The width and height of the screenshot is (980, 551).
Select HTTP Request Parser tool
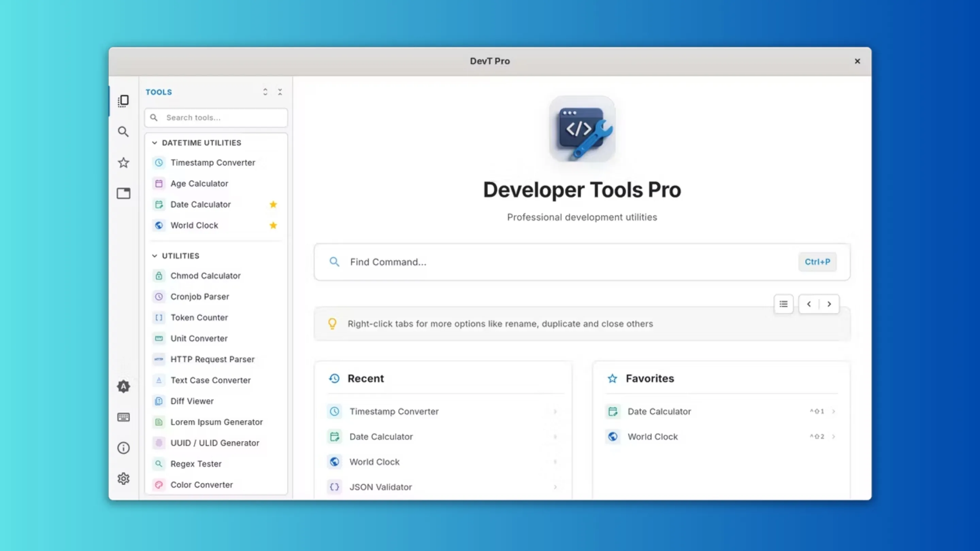pos(216,360)
